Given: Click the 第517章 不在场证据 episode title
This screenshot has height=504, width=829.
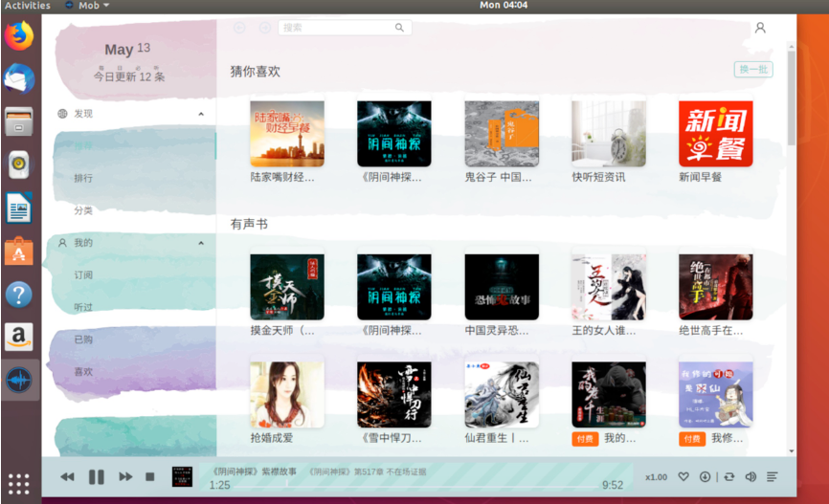Looking at the screenshot, I should pos(368,471).
